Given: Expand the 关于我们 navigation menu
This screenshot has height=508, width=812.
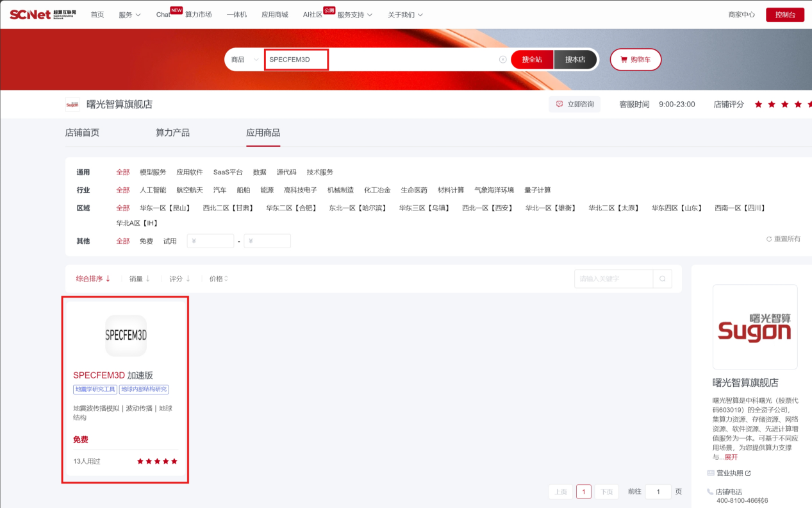Looking at the screenshot, I should pos(405,15).
